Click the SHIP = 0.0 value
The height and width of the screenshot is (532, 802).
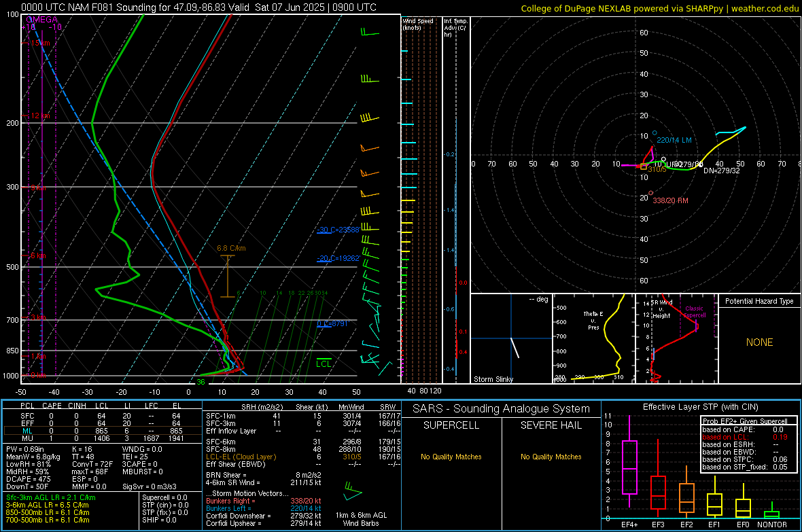pos(159,520)
